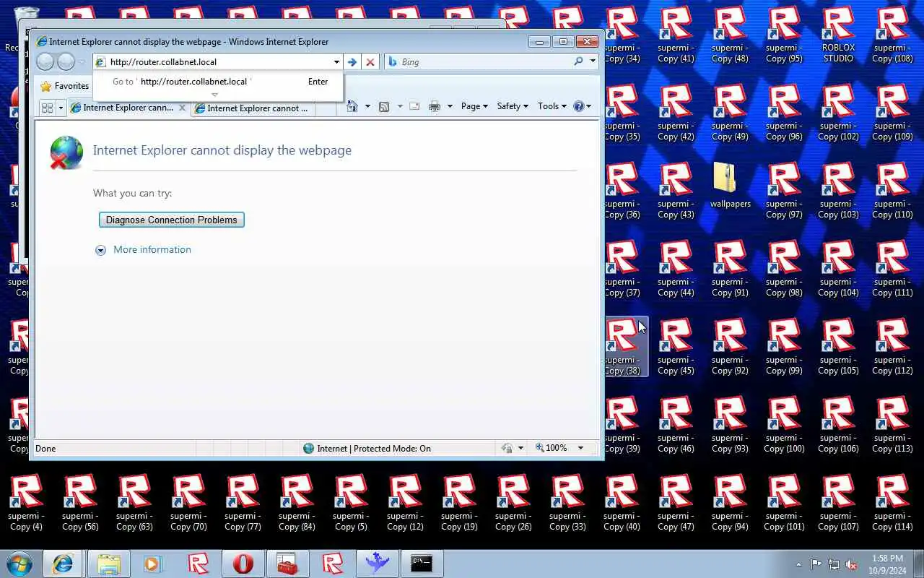The height and width of the screenshot is (578, 924).
Task: Expand the address bar history dropdown
Action: point(336,62)
